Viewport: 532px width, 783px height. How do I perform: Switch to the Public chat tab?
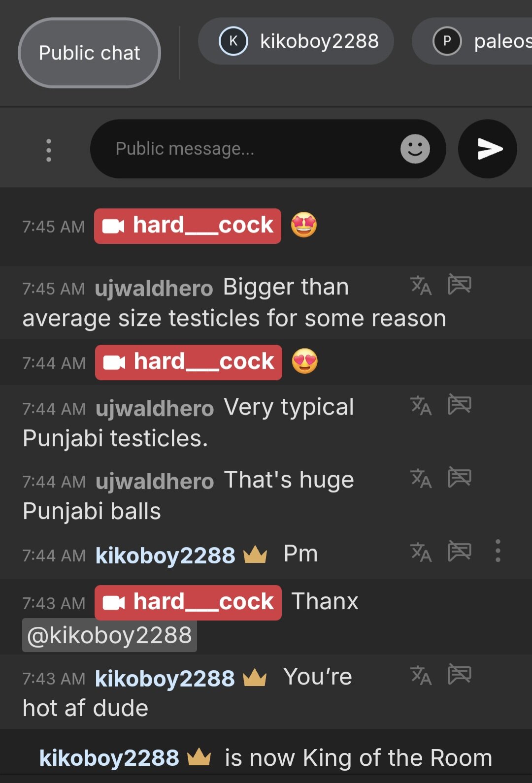tap(89, 53)
